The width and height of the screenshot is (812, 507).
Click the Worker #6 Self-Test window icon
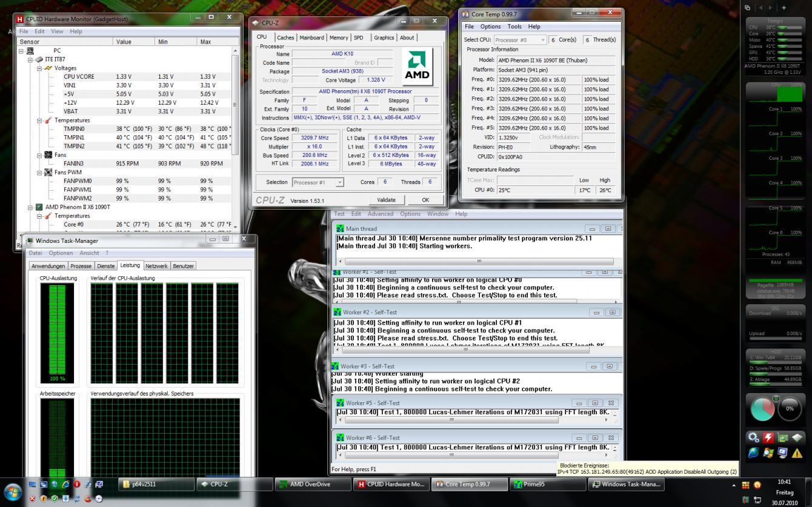341,438
